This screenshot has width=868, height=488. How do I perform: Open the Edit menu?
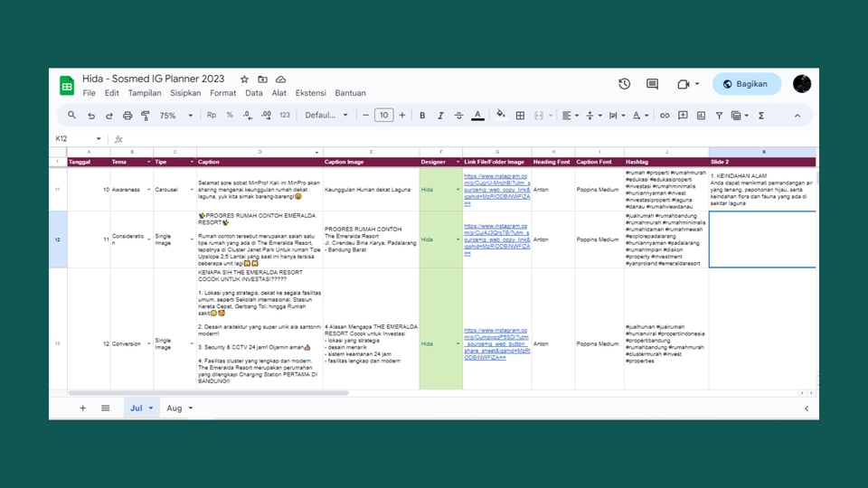point(112,93)
